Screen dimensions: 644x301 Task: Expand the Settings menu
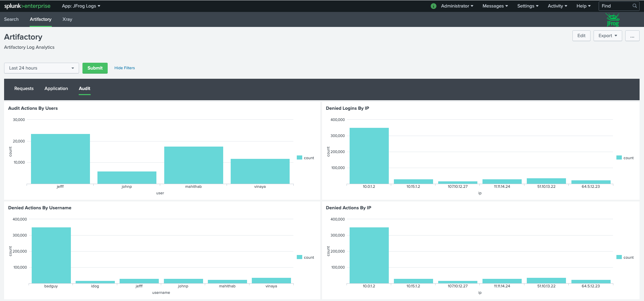528,6
